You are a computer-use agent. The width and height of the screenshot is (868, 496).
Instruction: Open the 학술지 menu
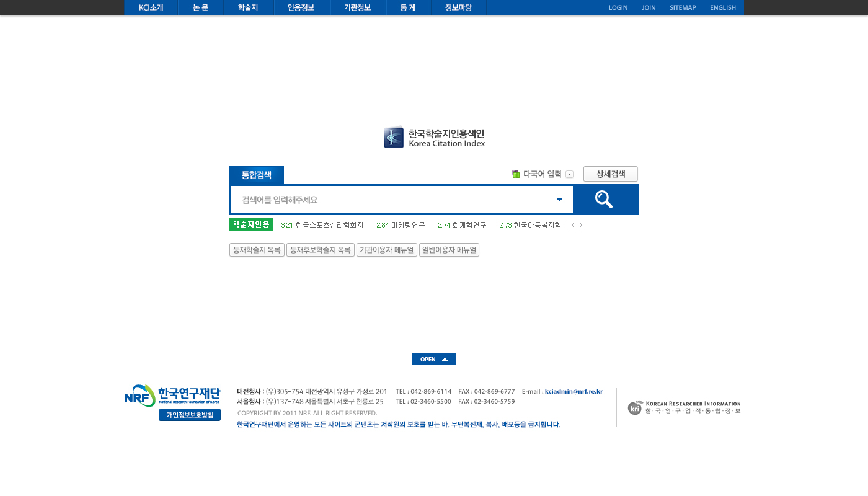tap(249, 8)
